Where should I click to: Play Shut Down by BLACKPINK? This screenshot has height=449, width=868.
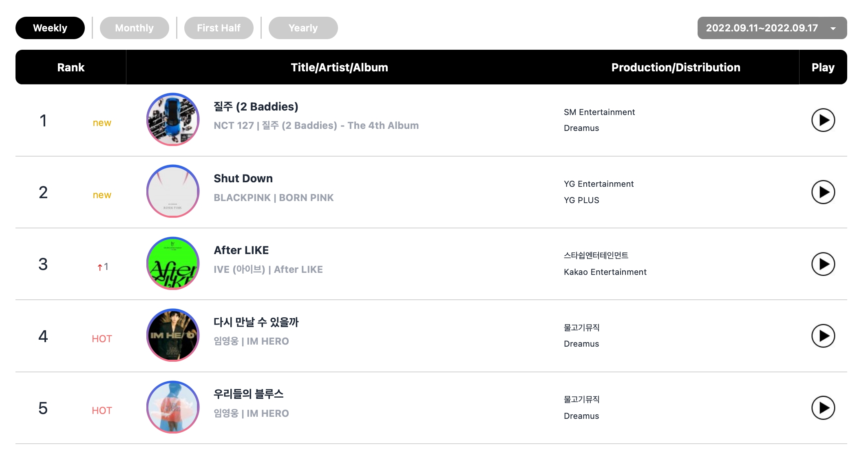(x=823, y=192)
